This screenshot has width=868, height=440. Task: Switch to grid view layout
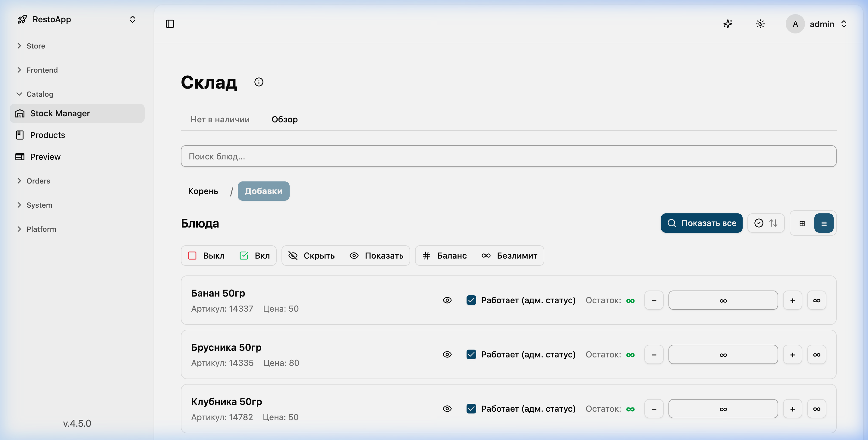802,223
